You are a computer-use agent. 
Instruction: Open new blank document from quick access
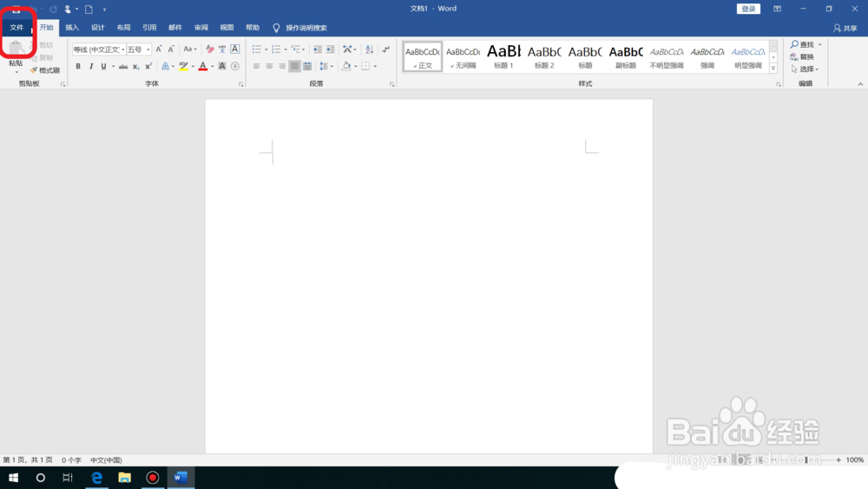click(89, 10)
